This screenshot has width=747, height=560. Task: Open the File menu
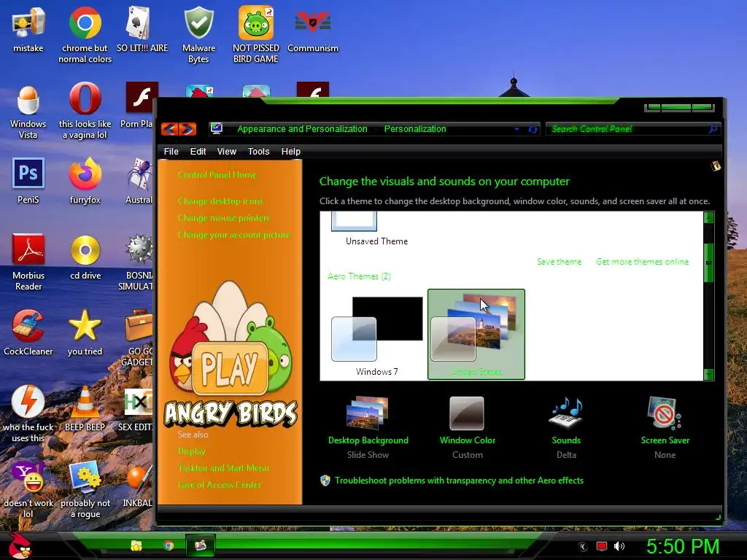click(171, 152)
